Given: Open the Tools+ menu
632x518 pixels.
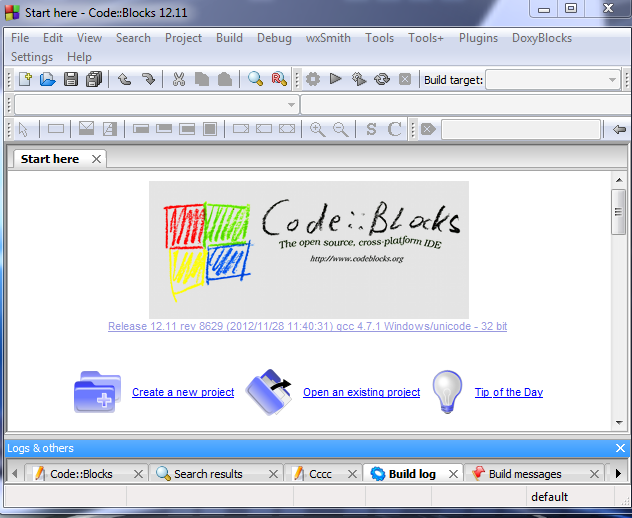Looking at the screenshot, I should (426, 38).
